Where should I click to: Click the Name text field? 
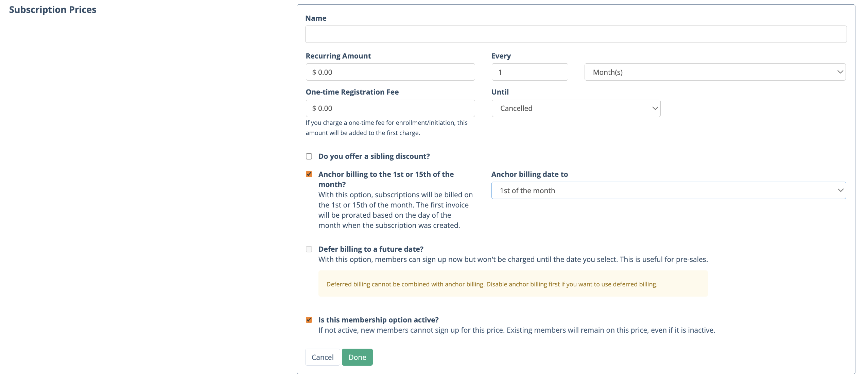(575, 34)
